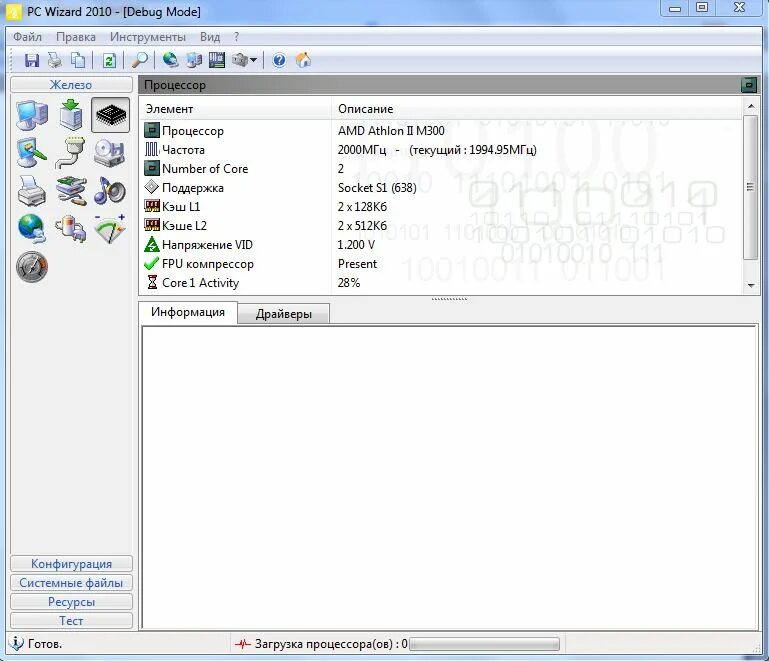
Task: Open the Конфигурация section
Action: click(71, 564)
